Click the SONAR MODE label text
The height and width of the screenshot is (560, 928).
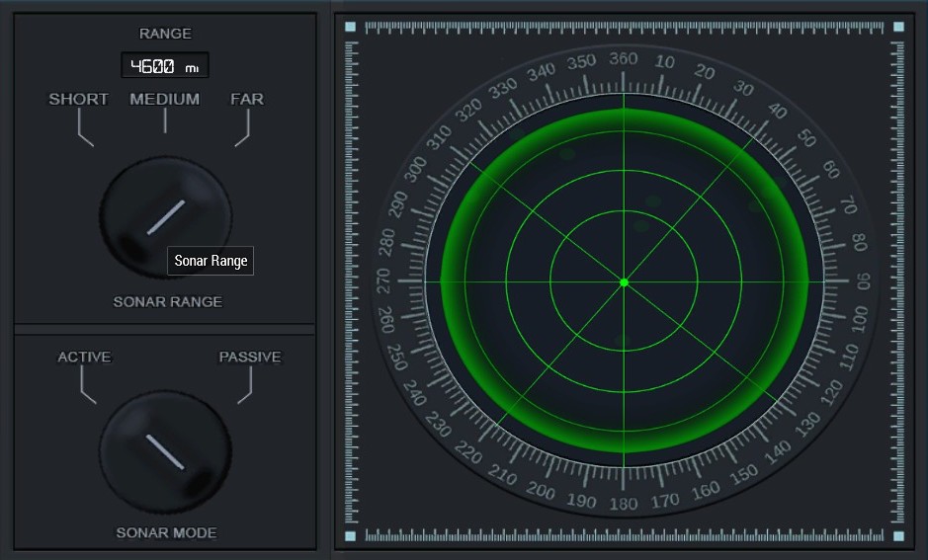pos(166,533)
